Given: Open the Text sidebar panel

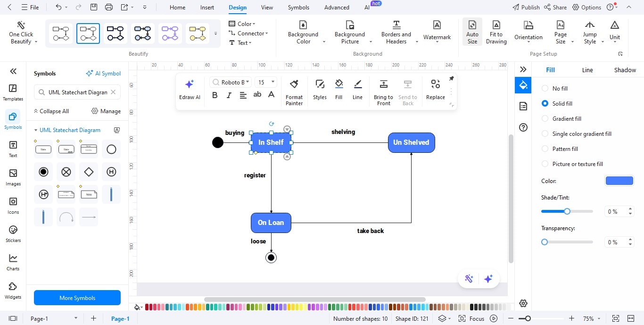Looking at the screenshot, I should (x=13, y=149).
